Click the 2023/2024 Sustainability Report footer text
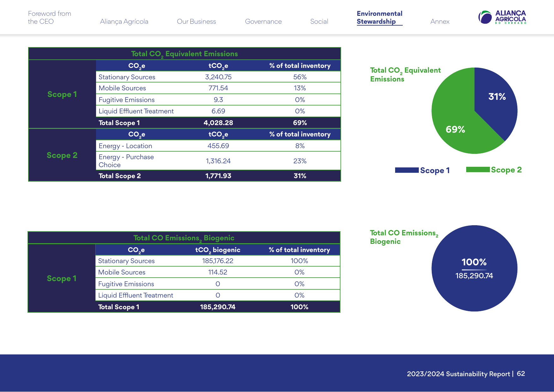554x392 pixels. click(459, 374)
